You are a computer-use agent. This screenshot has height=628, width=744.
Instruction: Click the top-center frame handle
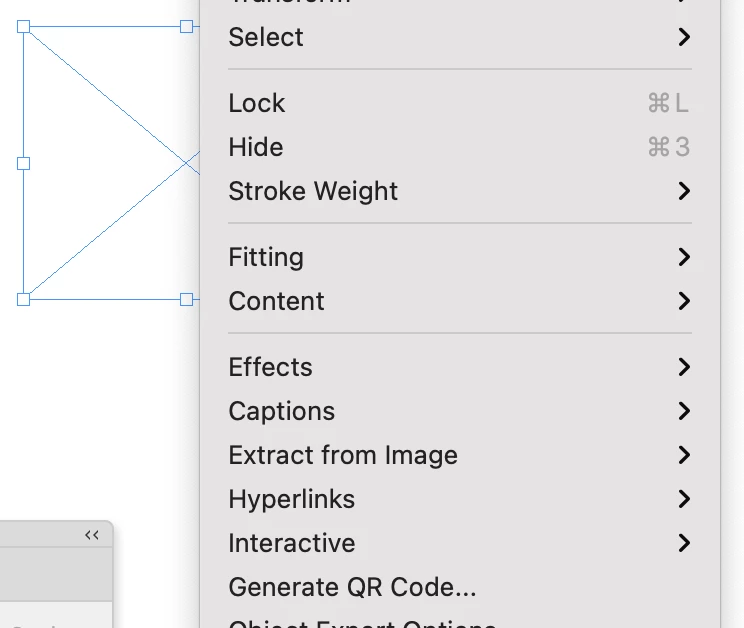tap(186, 27)
